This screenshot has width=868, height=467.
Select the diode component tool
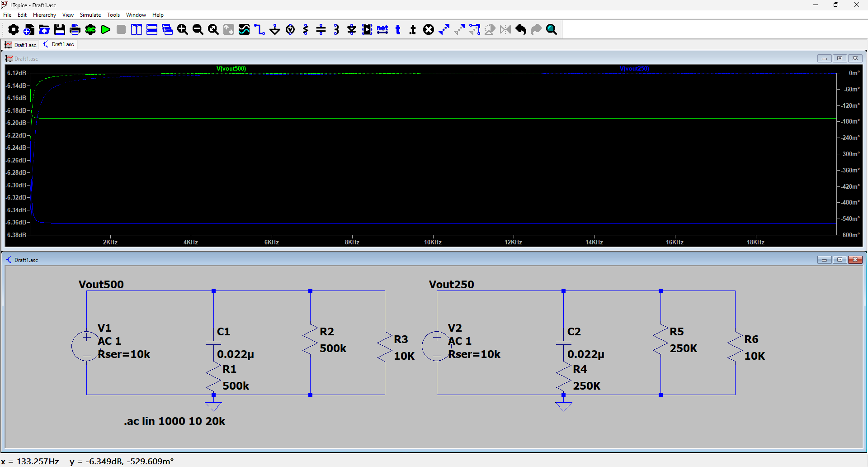click(x=352, y=30)
